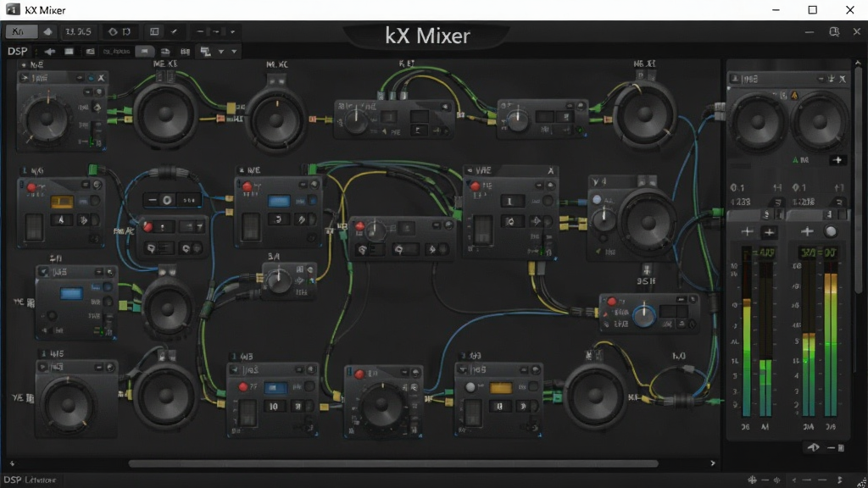
Task: Click the blue-ringed knob on the right-side module
Action: click(x=644, y=316)
